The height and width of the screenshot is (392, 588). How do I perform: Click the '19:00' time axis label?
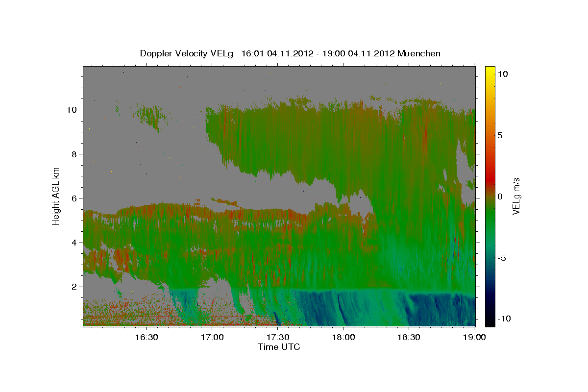475,338
